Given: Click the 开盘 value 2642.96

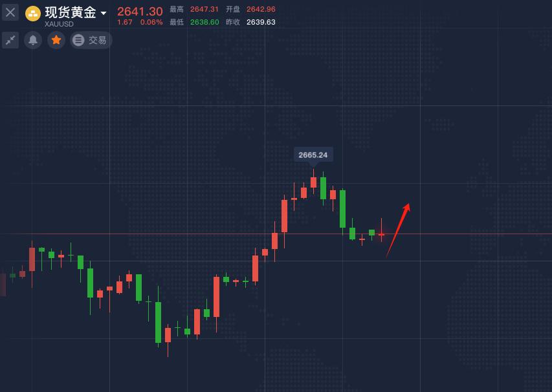Looking at the screenshot, I should pos(261,9).
